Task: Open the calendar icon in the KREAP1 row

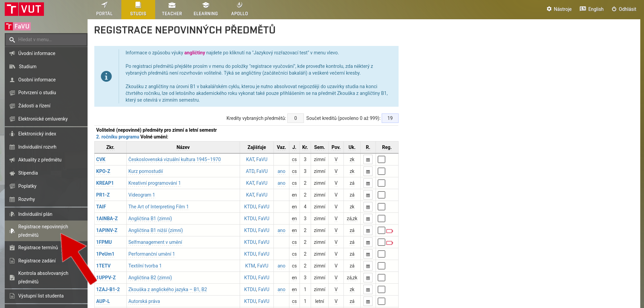Action: 368,183
